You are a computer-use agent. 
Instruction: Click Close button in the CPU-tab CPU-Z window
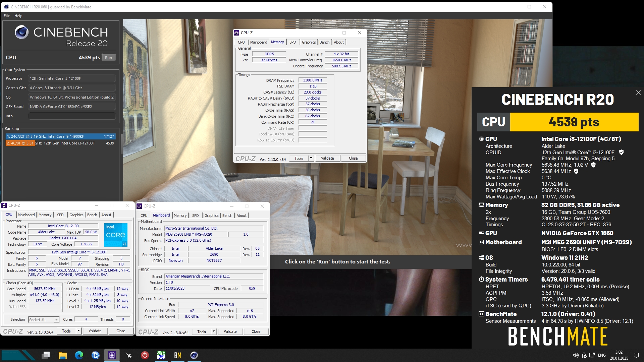tap(121, 331)
